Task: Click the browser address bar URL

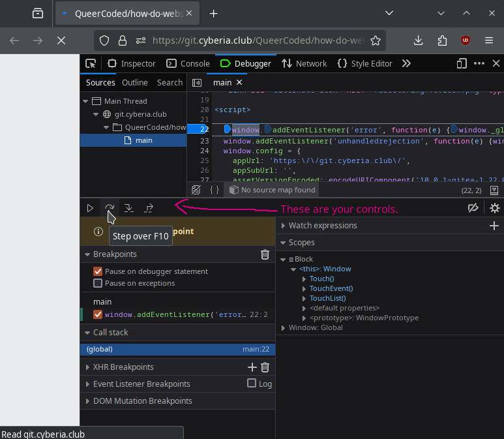Action: (258, 40)
